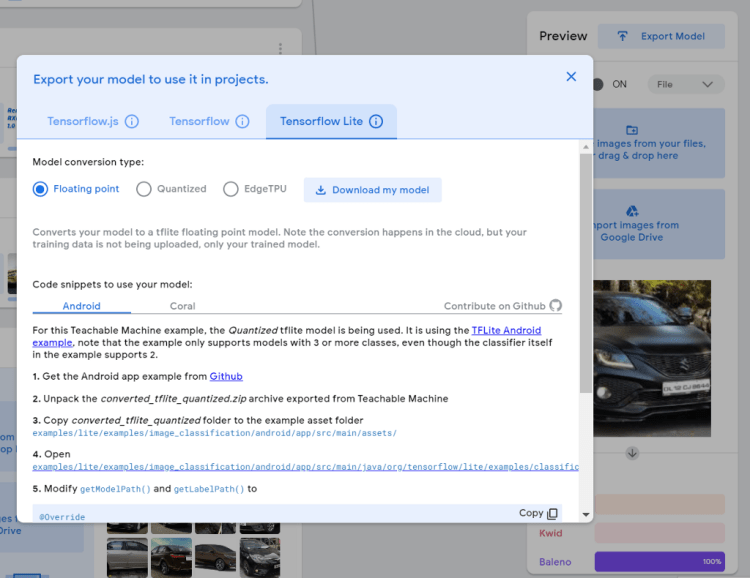Click the Github octocat icon
The width and height of the screenshot is (750, 578).
coord(556,306)
